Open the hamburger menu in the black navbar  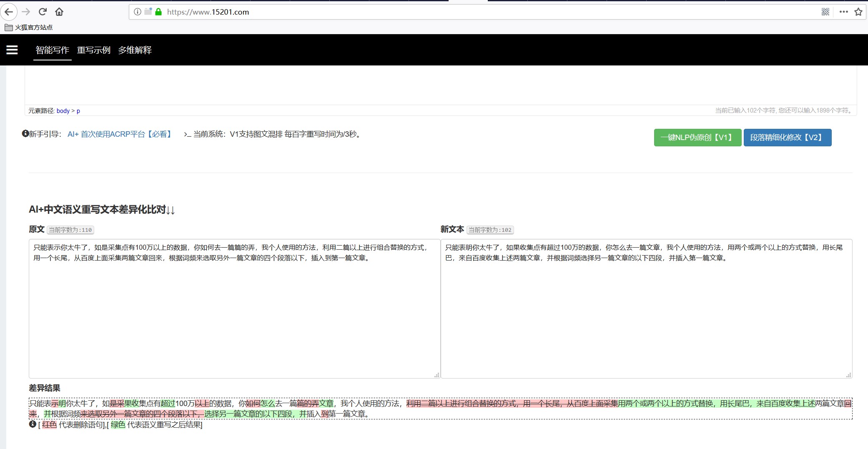(x=12, y=50)
